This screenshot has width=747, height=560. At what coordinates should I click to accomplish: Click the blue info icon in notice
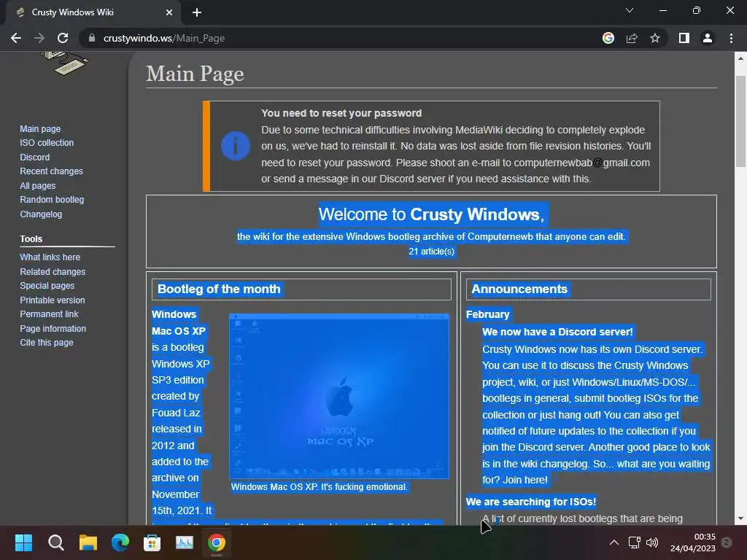click(x=236, y=146)
